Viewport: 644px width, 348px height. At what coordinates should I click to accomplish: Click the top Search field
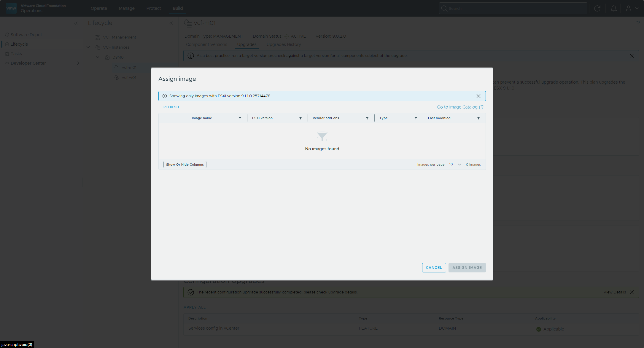click(513, 8)
